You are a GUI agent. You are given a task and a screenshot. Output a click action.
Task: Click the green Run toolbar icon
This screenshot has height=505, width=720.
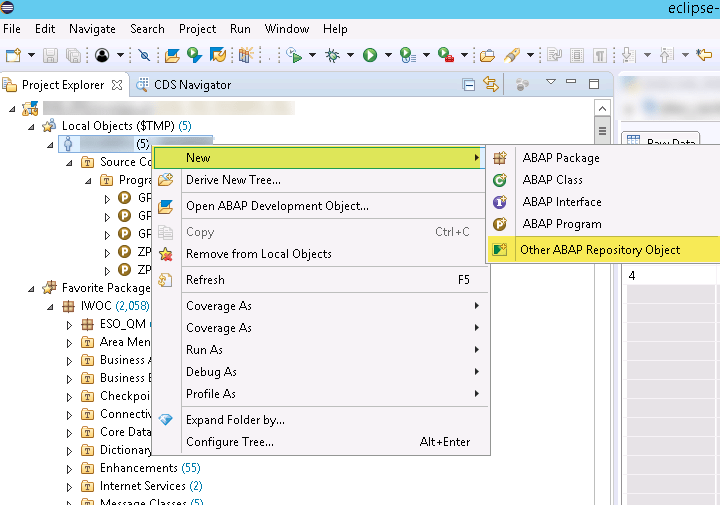[370, 56]
